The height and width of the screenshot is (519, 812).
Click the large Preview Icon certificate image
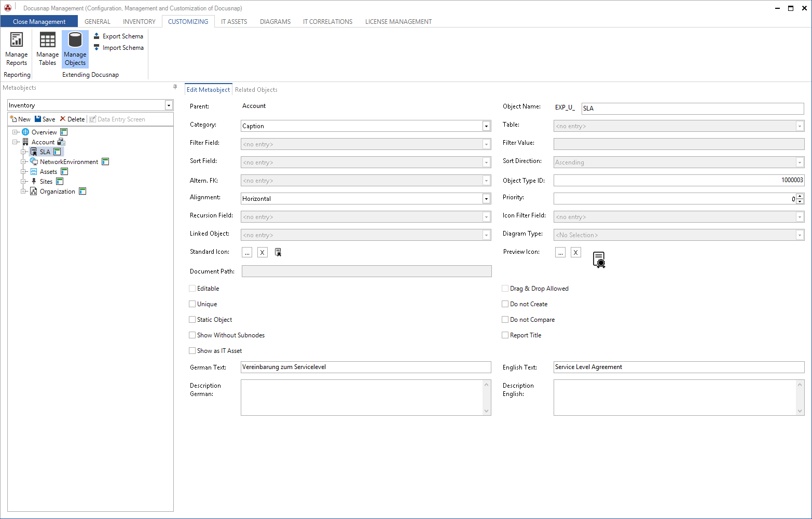click(x=599, y=259)
